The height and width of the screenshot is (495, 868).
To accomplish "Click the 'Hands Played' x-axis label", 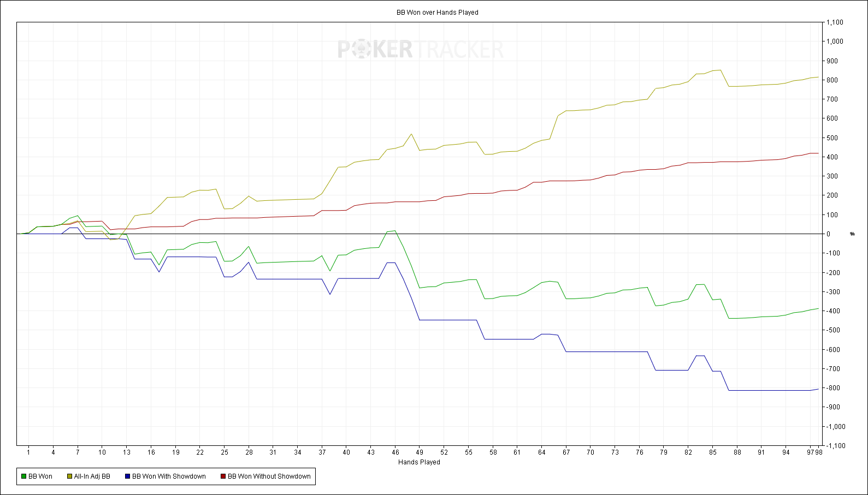I will click(x=419, y=462).
